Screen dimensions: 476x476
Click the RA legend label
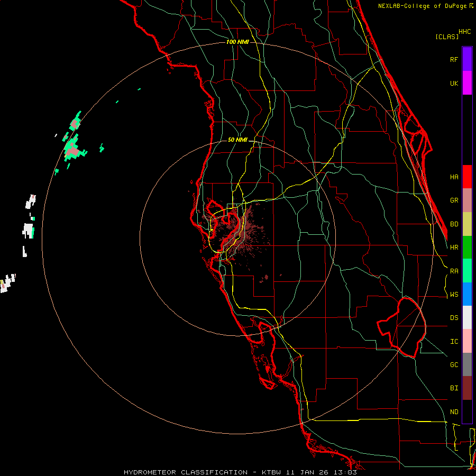[454, 271]
